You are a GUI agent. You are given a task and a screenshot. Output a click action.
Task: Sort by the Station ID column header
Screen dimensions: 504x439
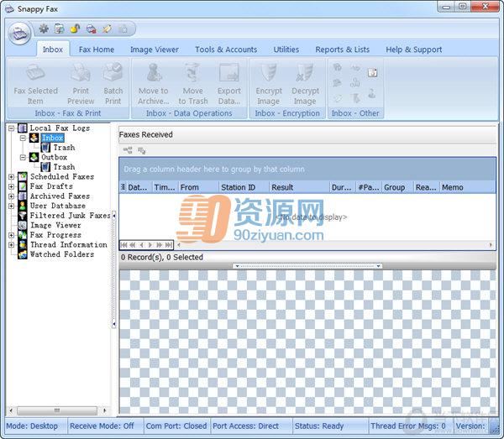pos(244,187)
